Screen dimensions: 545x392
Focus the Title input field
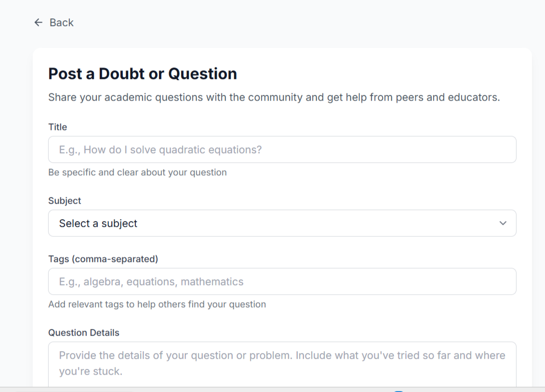point(282,149)
